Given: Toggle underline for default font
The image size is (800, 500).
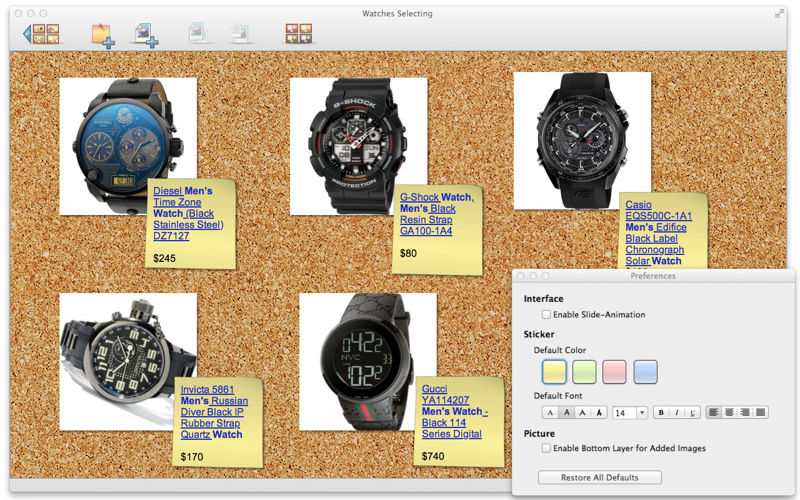Looking at the screenshot, I should click(692, 412).
